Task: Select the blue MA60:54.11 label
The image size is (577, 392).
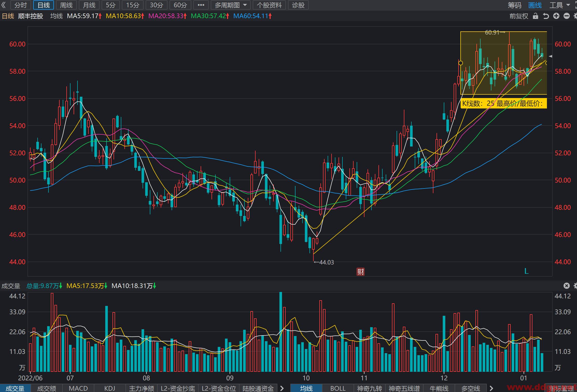Action: (252, 16)
